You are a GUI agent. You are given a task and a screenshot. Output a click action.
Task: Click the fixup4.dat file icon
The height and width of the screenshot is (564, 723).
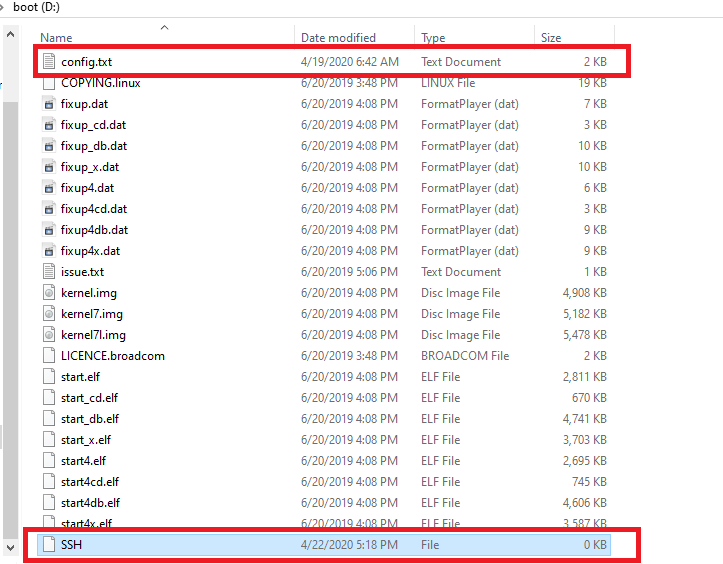49,188
